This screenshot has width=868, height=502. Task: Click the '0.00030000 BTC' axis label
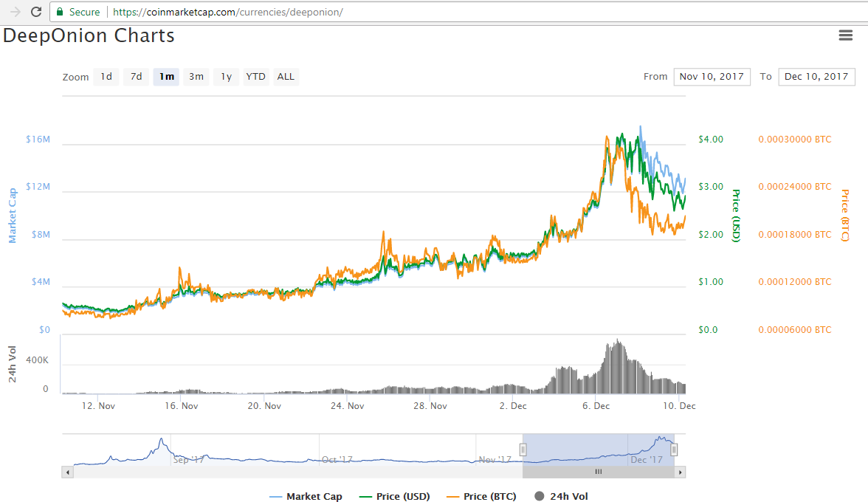click(795, 140)
